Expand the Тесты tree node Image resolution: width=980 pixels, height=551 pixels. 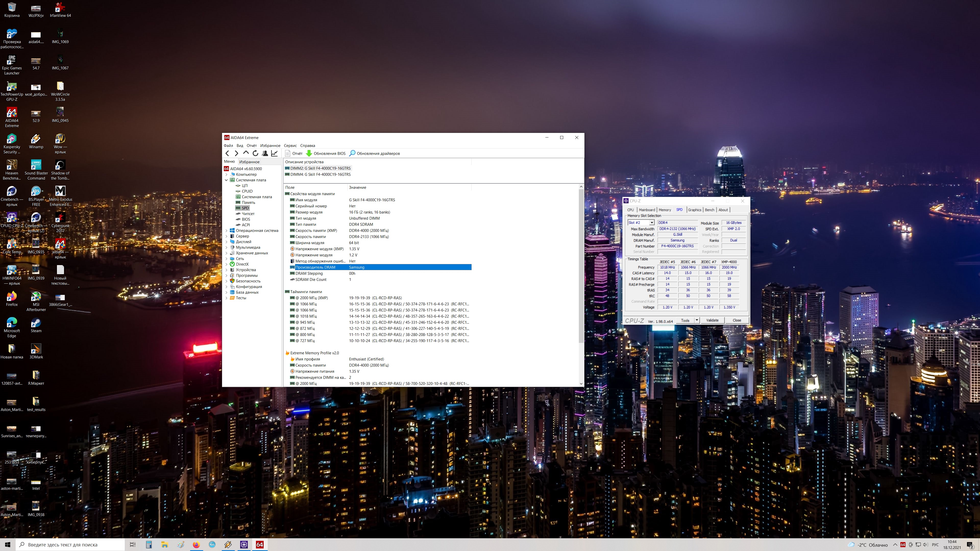point(226,298)
